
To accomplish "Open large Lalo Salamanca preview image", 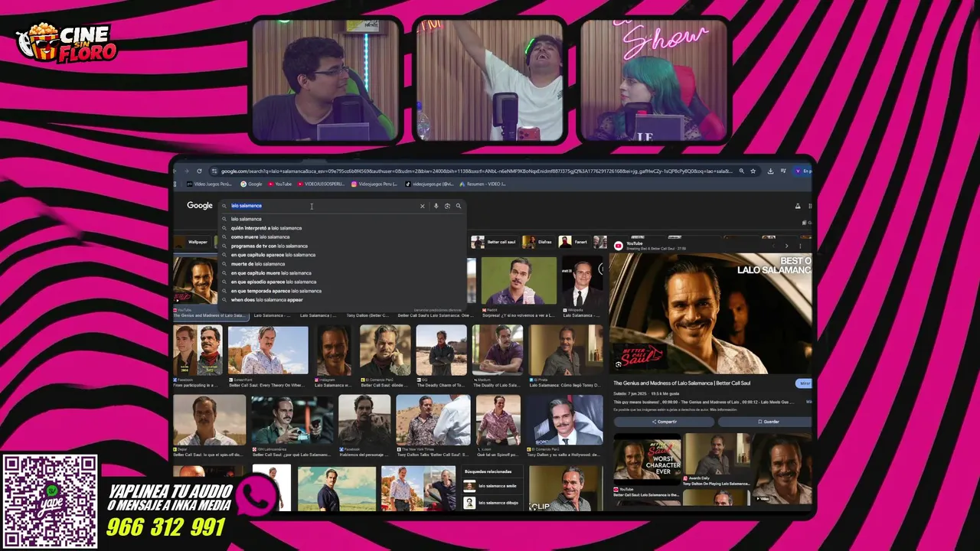I will click(710, 314).
